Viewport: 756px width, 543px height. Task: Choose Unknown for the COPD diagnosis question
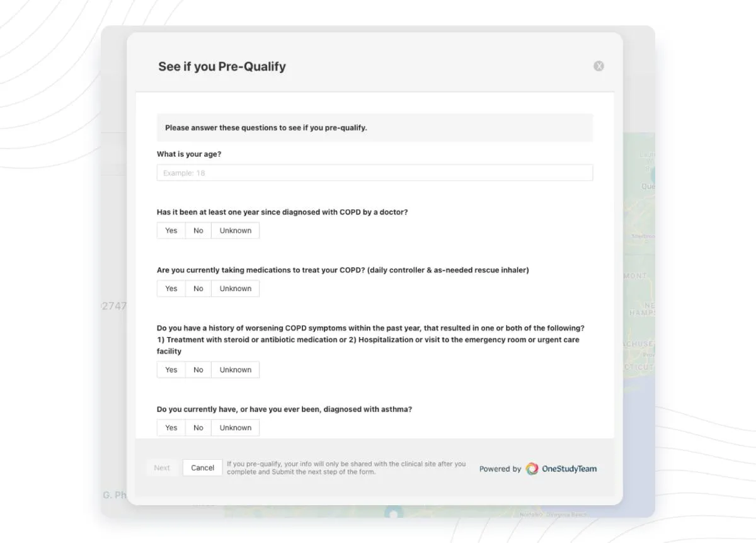[x=235, y=230]
